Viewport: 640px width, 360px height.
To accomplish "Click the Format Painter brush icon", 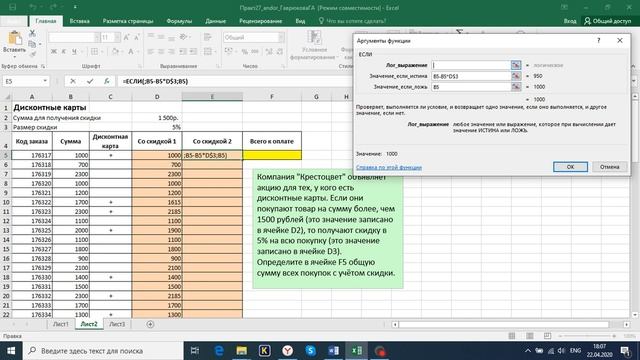I will [32, 54].
